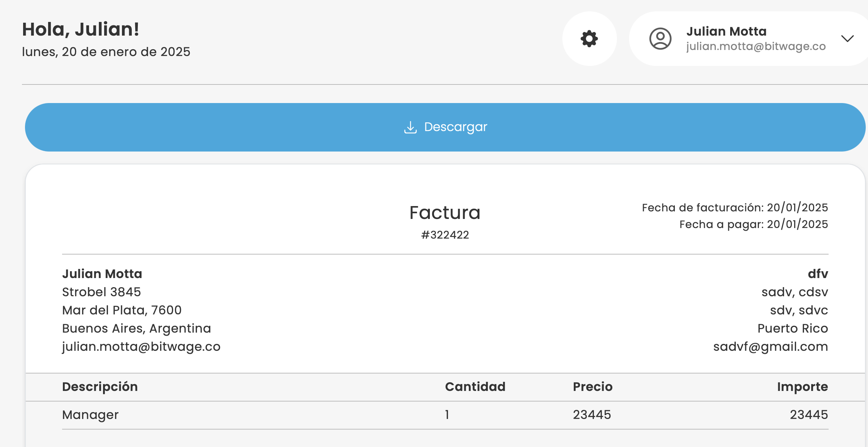Click the Fecha a pagar date text
The height and width of the screenshot is (447, 868).
753,224
